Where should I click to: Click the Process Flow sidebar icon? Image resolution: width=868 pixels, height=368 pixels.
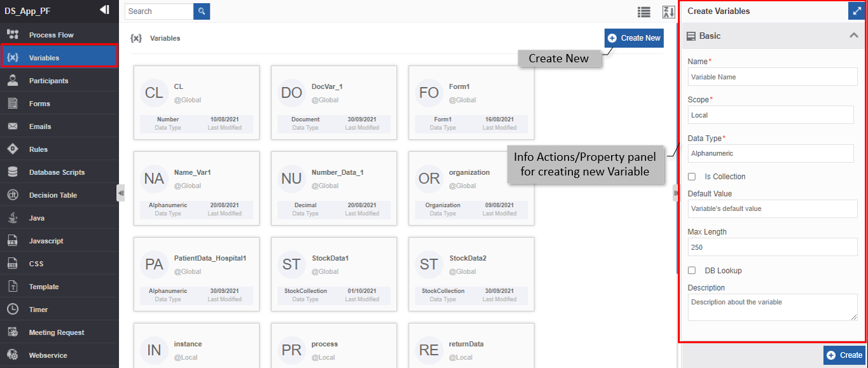point(13,35)
